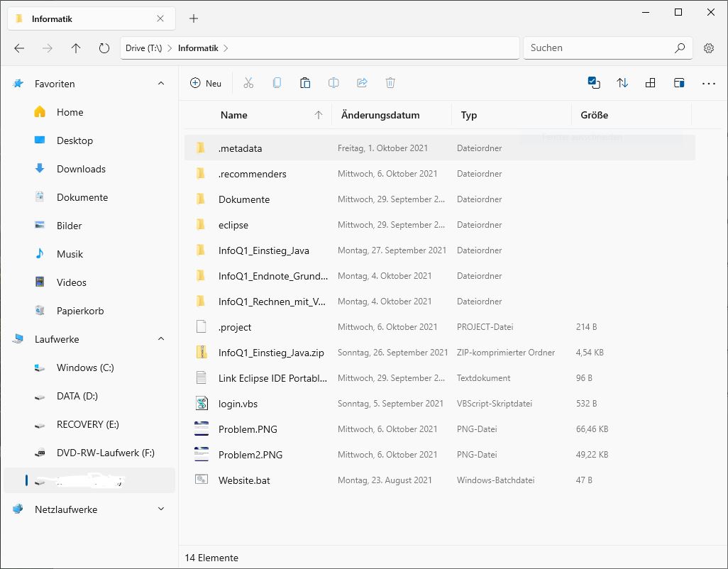Select Windows (C:) drive

click(x=89, y=368)
